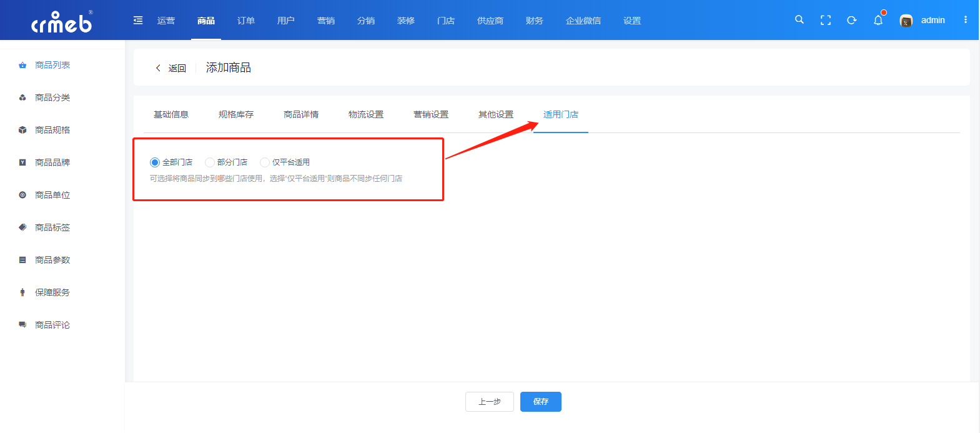
Task: Open the 用户 top menu
Action: point(286,21)
